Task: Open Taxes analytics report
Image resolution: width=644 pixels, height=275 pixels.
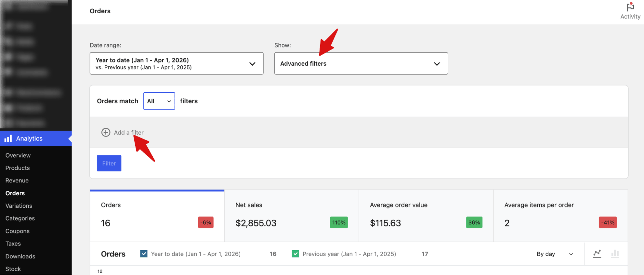Action: coord(13,243)
